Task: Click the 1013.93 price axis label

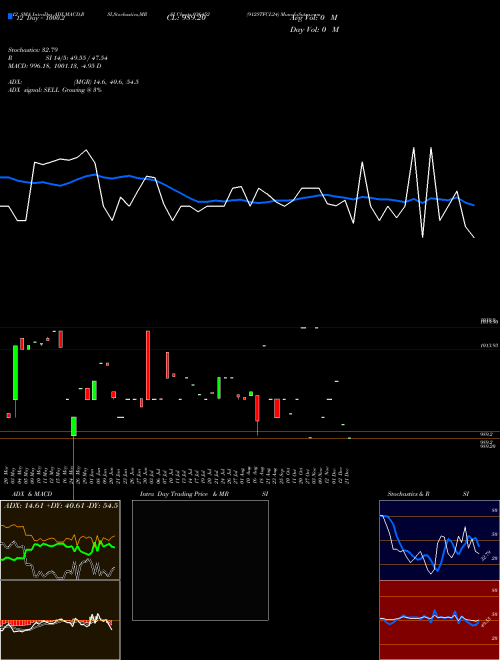Action: coord(489,346)
